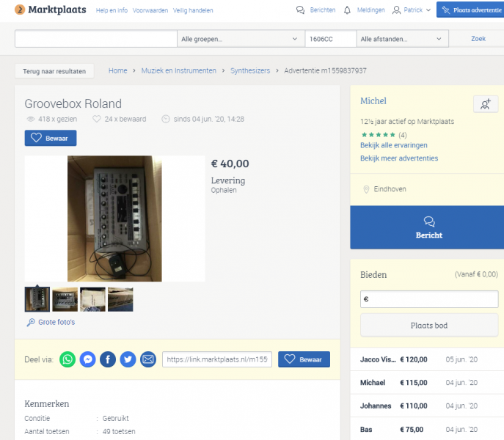The image size is (504, 440).
Task: Click the Zoek search button
Action: pos(478,39)
